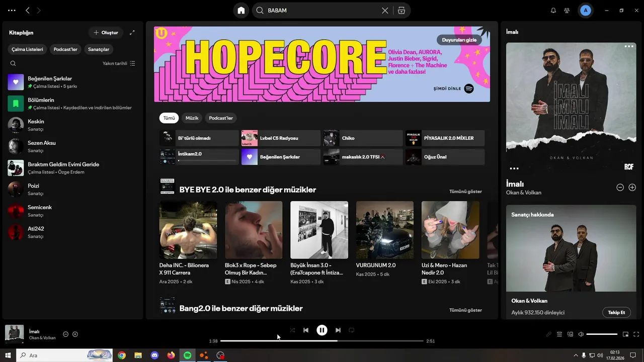The width and height of the screenshot is (644, 362).
Task: Show lyrics with the microphone icon
Action: [548, 334]
